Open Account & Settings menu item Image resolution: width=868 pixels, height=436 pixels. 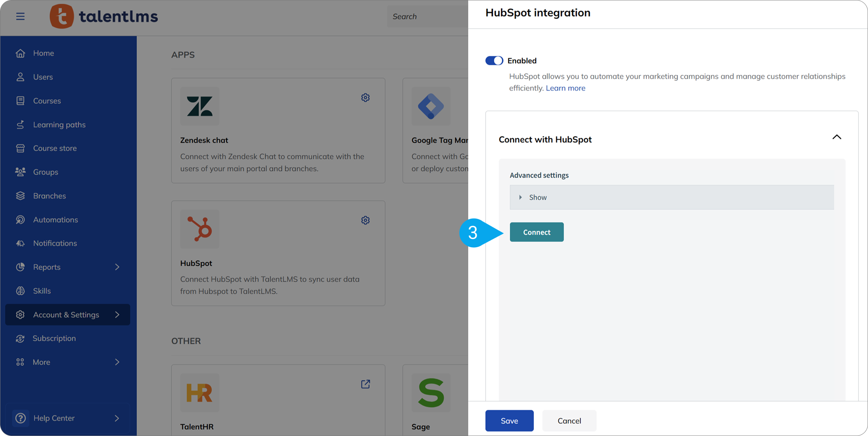(66, 315)
